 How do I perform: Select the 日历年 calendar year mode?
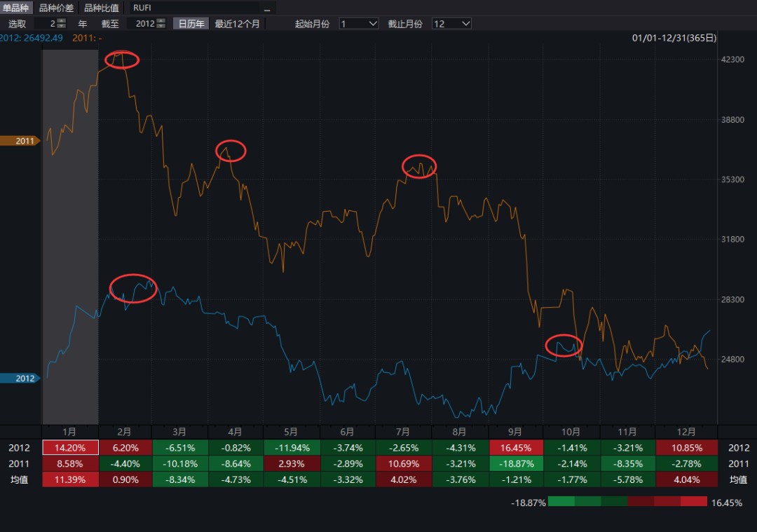tap(191, 24)
